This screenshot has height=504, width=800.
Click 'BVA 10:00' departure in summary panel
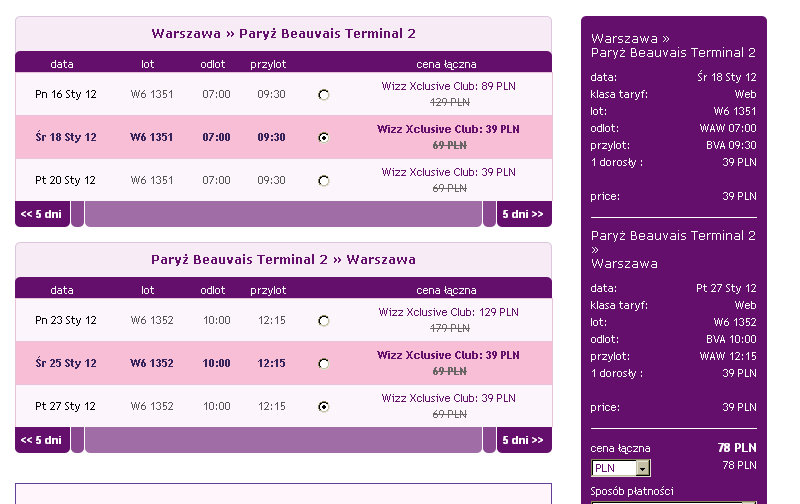coord(731,339)
